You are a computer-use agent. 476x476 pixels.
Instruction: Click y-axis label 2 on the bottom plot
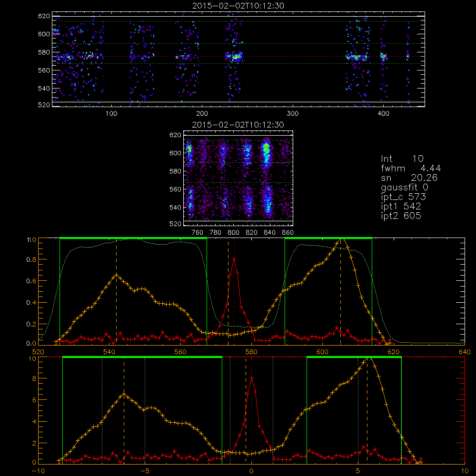[x=34, y=443]
